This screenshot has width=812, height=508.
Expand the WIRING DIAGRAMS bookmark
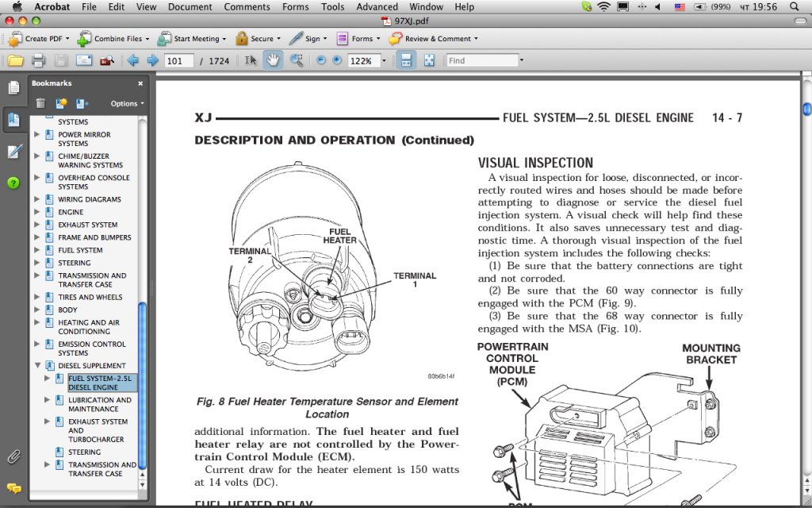click(x=37, y=199)
